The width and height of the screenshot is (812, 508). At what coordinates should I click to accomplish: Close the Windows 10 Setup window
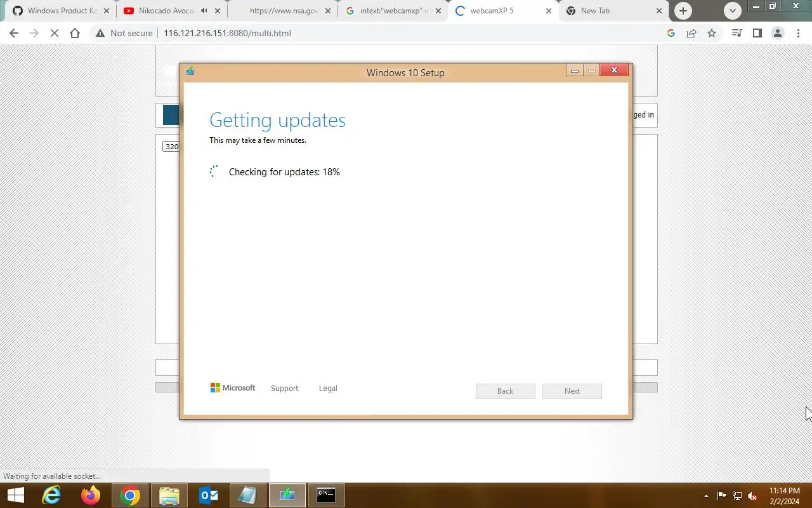click(x=614, y=70)
